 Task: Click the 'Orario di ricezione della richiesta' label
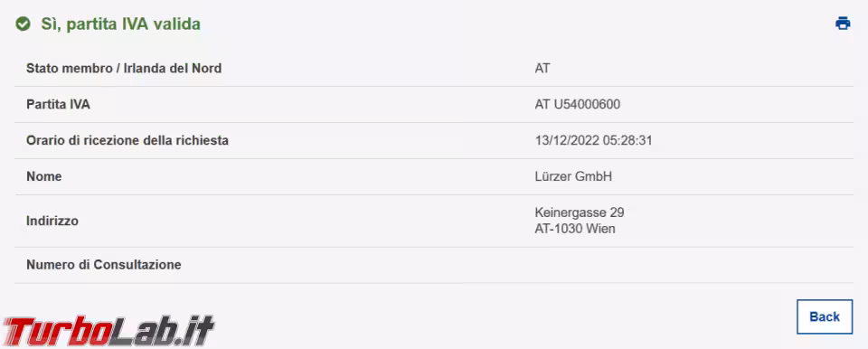tap(127, 141)
